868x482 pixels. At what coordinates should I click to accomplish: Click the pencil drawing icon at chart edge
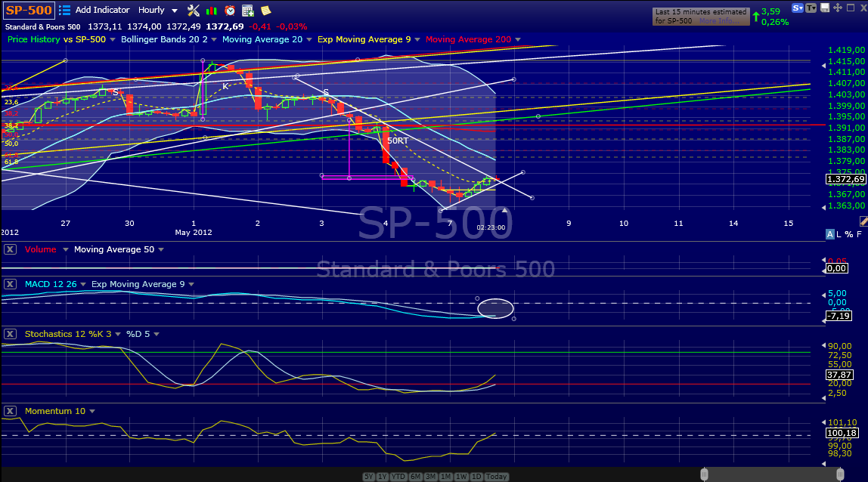[x=863, y=221]
